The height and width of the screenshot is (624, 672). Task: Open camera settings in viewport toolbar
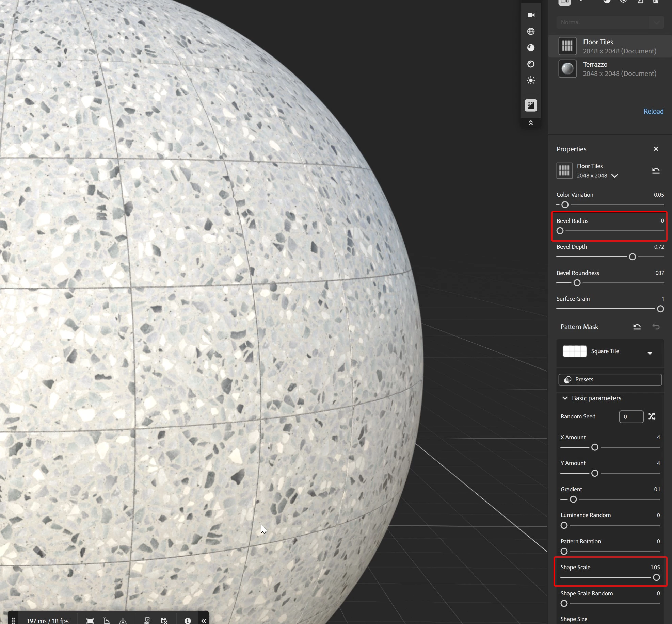(531, 15)
